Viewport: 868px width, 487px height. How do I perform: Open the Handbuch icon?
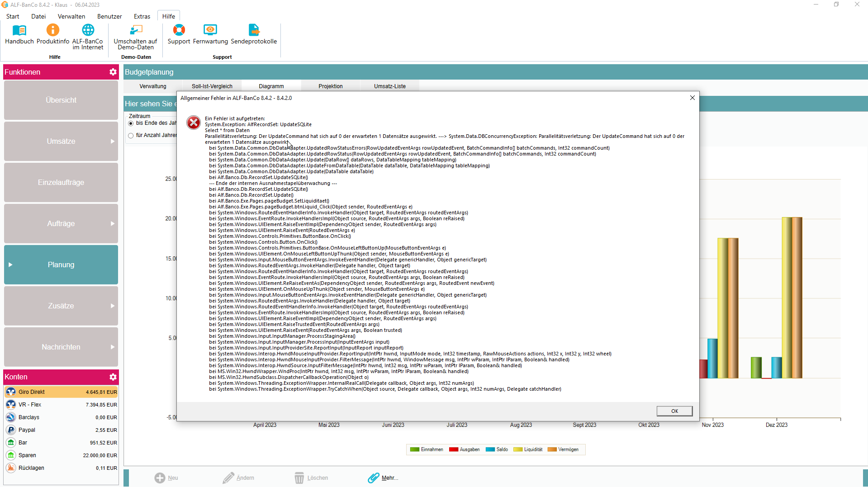[19, 30]
